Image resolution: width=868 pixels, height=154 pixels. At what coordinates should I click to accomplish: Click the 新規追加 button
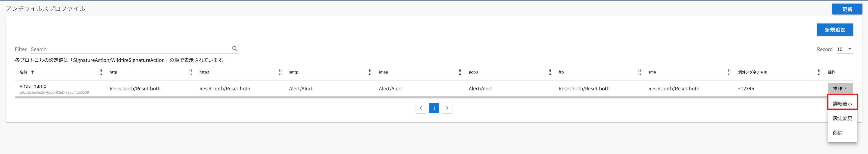[835, 30]
